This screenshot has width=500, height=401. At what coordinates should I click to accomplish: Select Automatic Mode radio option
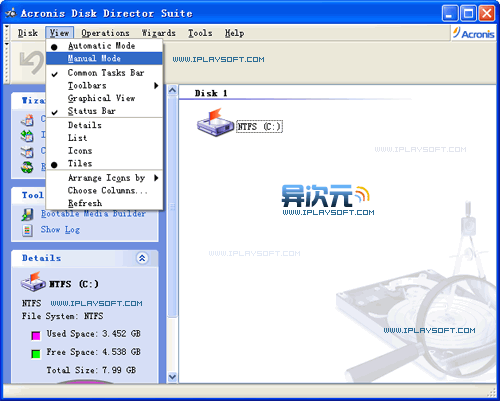pyautogui.click(x=104, y=46)
